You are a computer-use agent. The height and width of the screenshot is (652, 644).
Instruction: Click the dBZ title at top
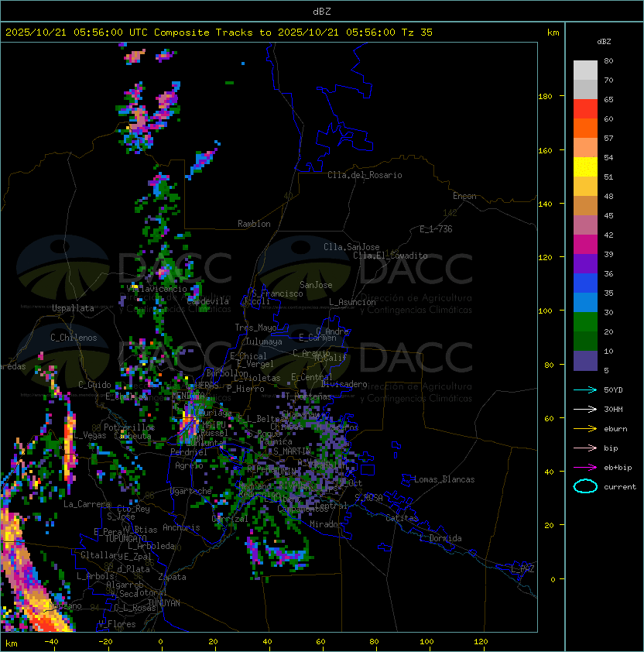pyautogui.click(x=322, y=11)
